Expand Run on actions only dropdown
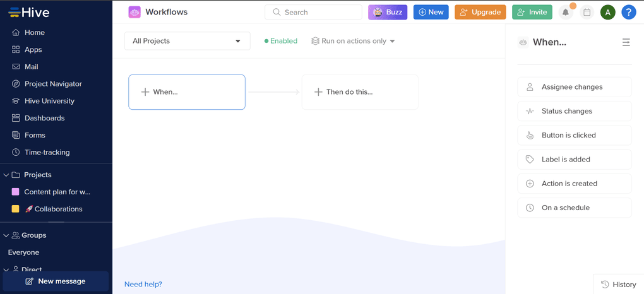 pos(354,41)
